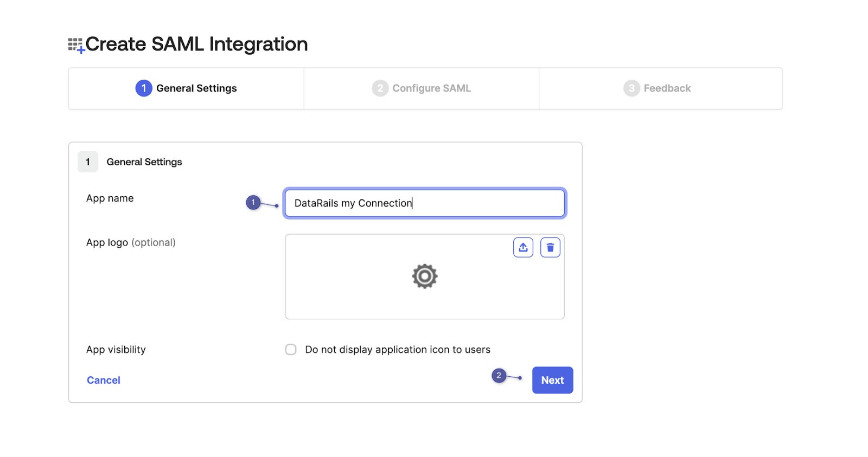The height and width of the screenshot is (457, 868).
Task: Click the 'General Settings' section heading text
Action: [x=144, y=162]
